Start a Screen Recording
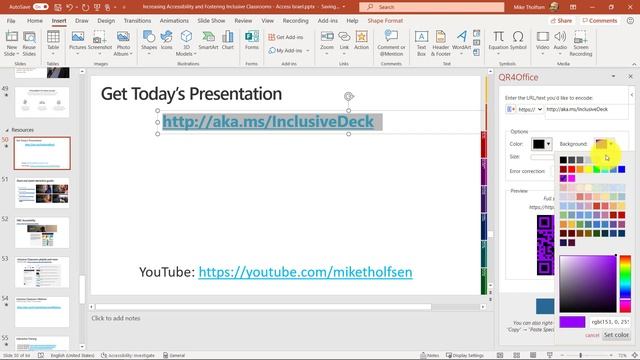The width and height of the screenshot is (640, 360). point(580,43)
